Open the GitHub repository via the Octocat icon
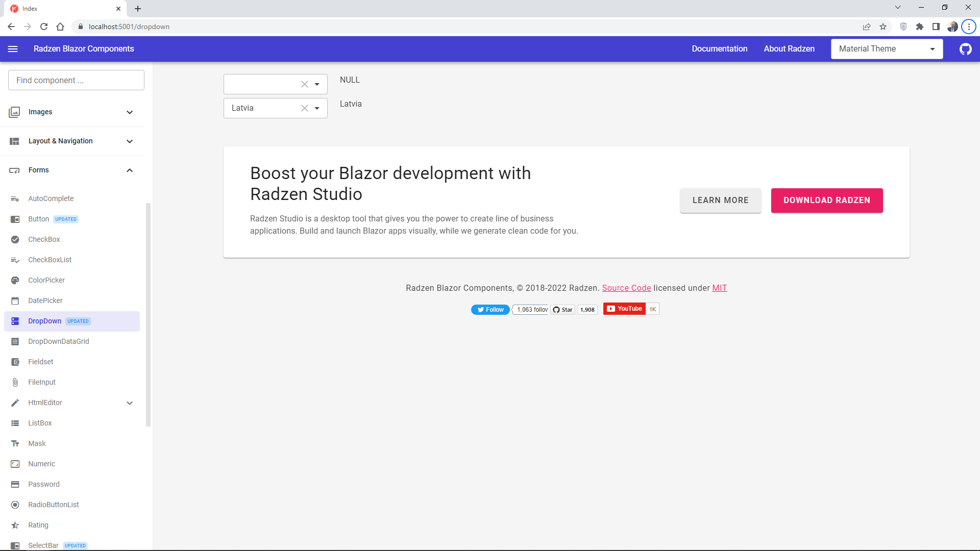Image resolution: width=980 pixels, height=551 pixels. pyautogui.click(x=965, y=49)
